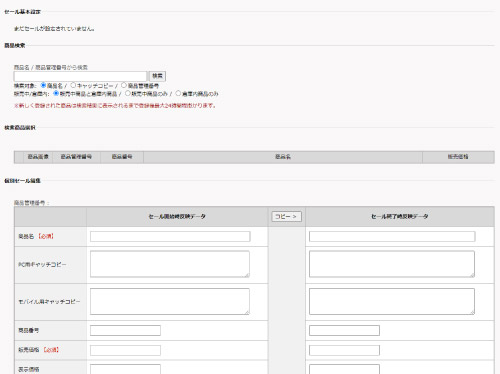The height and width of the screenshot is (374, 500).
Task: Click 表示価格 field in sale end column
Action: (x=344, y=369)
